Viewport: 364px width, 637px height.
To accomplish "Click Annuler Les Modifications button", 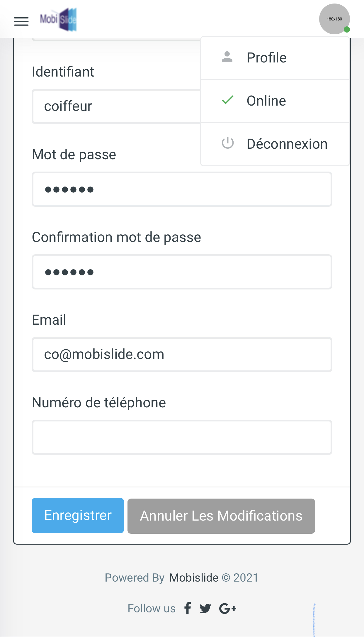I will tap(221, 516).
